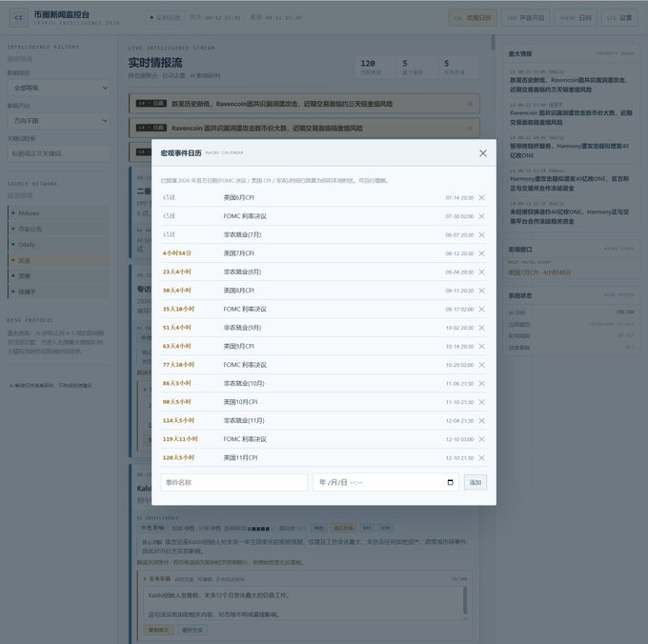The height and width of the screenshot is (644, 648).
Task: Click the 4小时54分 countdown text
Action: click(x=177, y=253)
